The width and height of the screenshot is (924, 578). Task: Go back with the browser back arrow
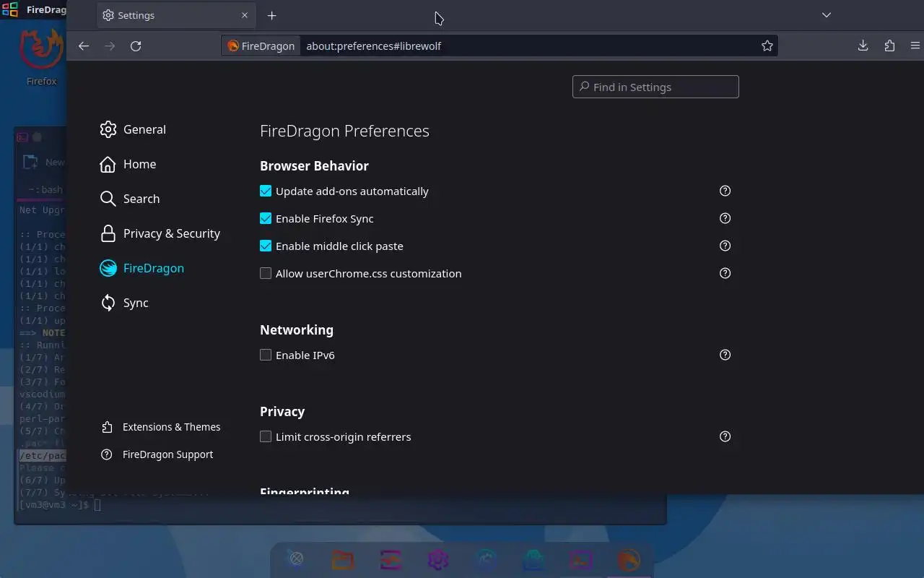click(x=84, y=46)
